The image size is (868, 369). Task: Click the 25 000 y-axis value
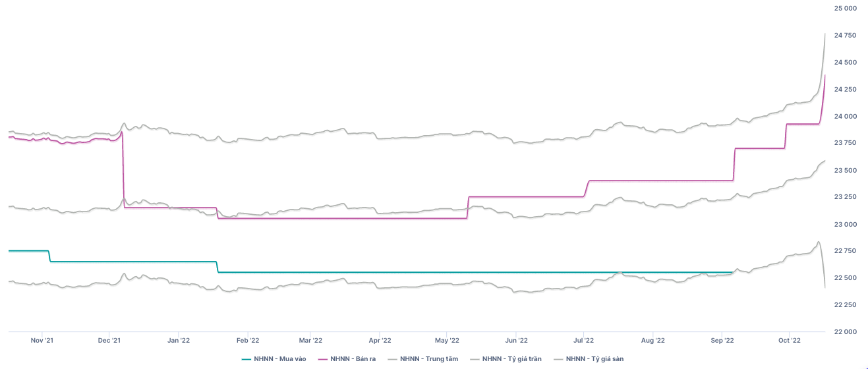pos(846,8)
